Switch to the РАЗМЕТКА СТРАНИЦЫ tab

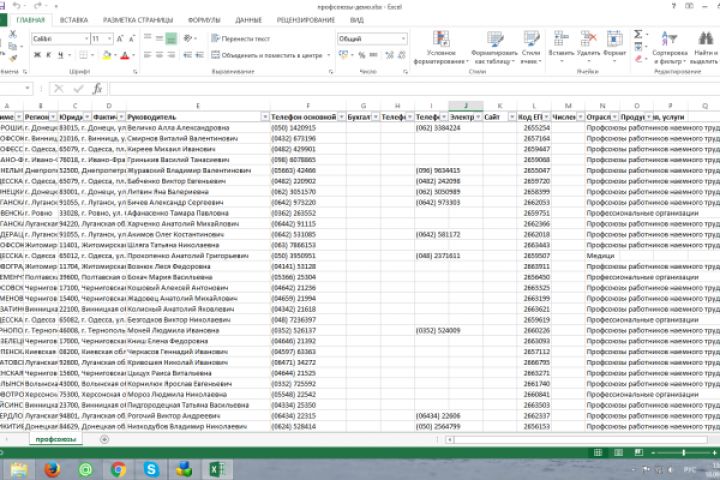pos(138,20)
